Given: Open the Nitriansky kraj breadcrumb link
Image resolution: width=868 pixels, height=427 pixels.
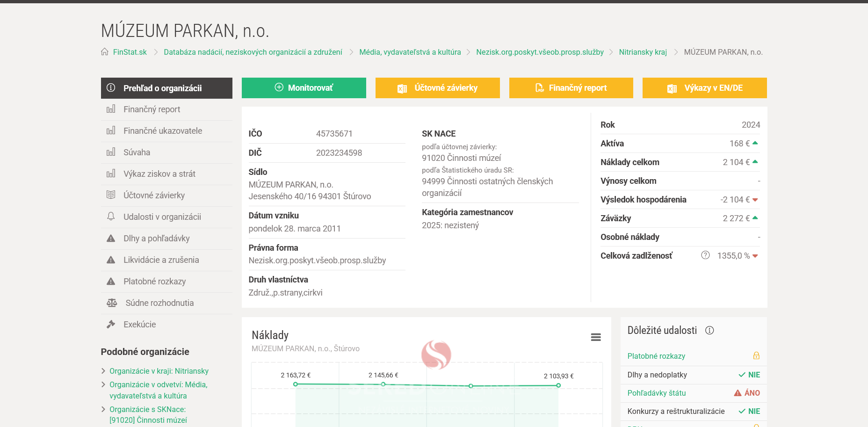Looking at the screenshot, I should coord(643,52).
